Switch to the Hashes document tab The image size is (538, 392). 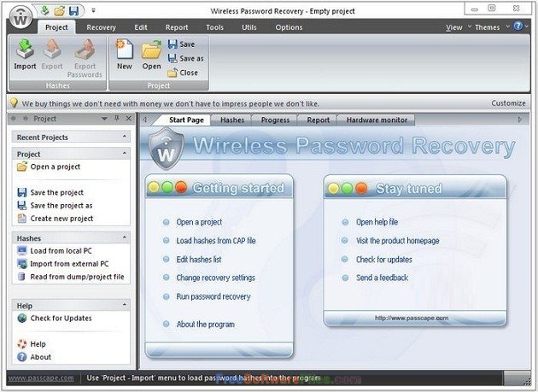[232, 120]
